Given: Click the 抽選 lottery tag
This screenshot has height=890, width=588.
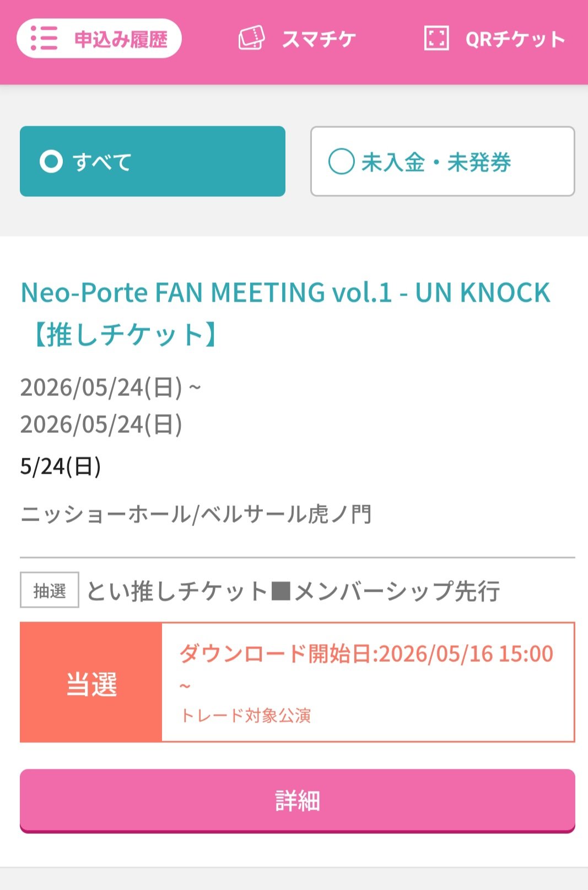Looking at the screenshot, I should pyautogui.click(x=50, y=591).
